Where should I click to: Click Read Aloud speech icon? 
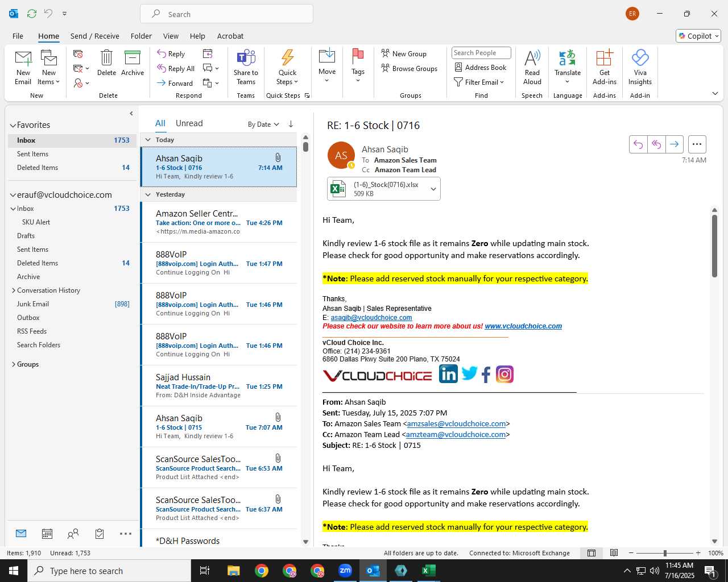tap(532, 68)
